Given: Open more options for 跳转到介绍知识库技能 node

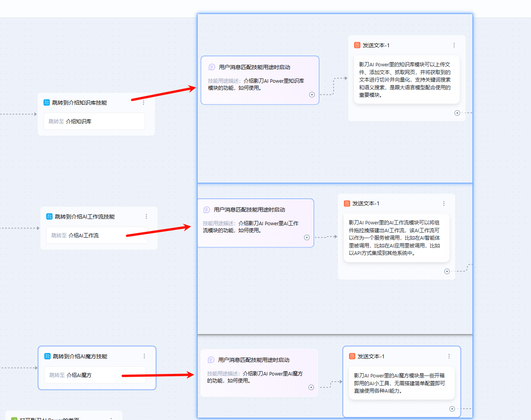Looking at the screenshot, I should [143, 103].
